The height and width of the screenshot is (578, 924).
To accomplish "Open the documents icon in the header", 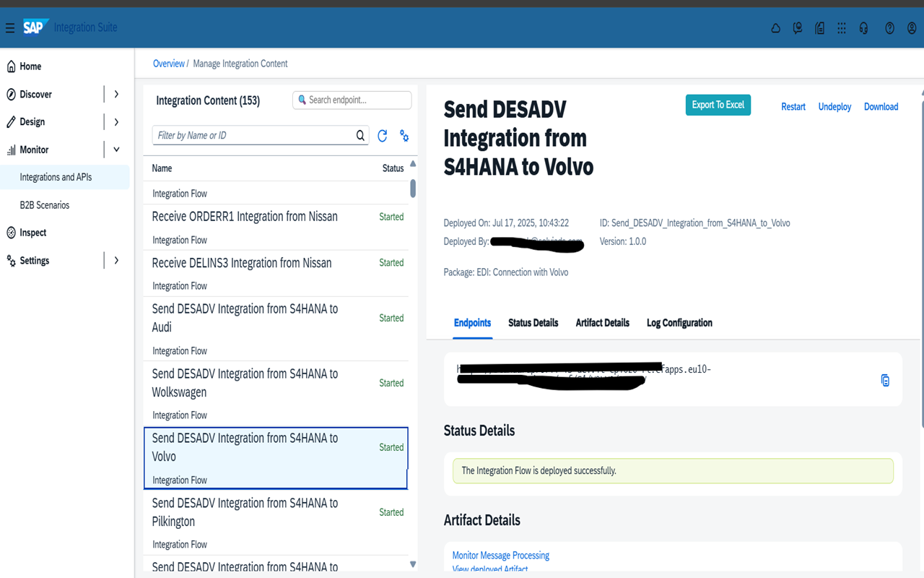I will pyautogui.click(x=820, y=28).
